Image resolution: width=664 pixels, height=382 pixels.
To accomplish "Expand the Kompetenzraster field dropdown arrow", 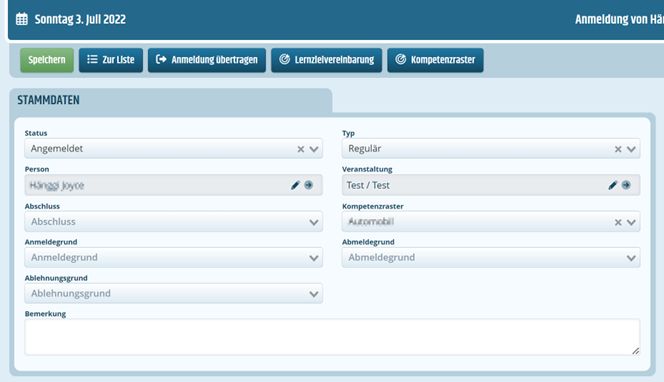I will [631, 222].
